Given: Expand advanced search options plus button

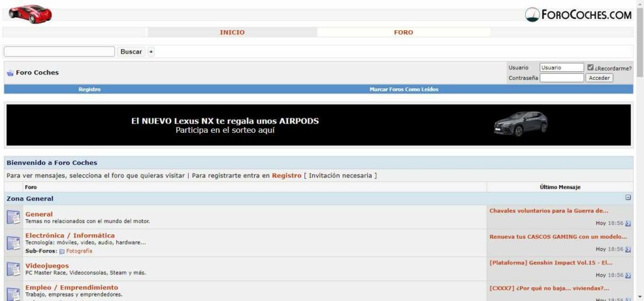Looking at the screenshot, I should click(151, 52).
